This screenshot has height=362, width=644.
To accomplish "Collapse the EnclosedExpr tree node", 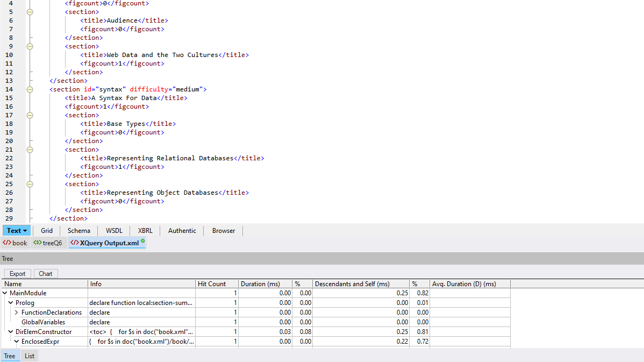I will pyautogui.click(x=17, y=342).
